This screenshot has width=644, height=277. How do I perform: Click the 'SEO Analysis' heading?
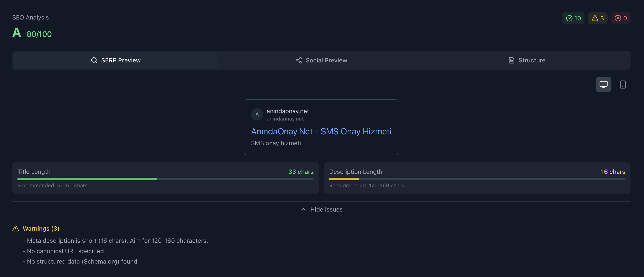click(30, 18)
